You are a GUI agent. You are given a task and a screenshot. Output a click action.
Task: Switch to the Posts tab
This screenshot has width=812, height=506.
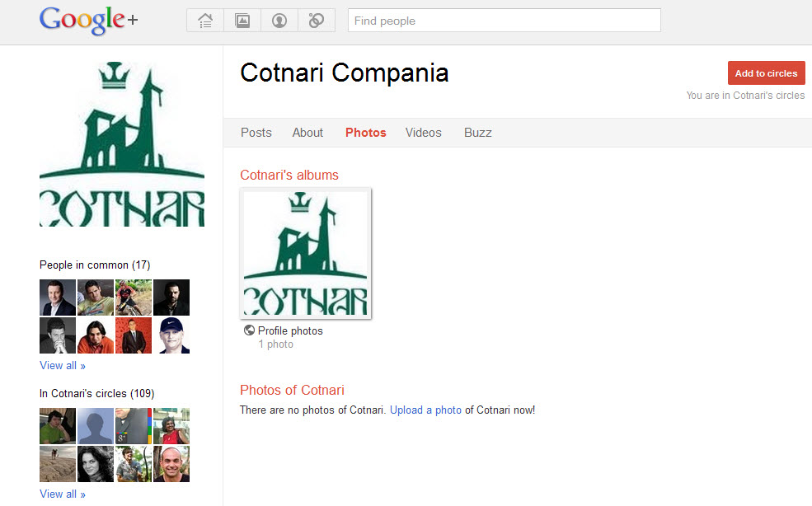pyautogui.click(x=256, y=133)
